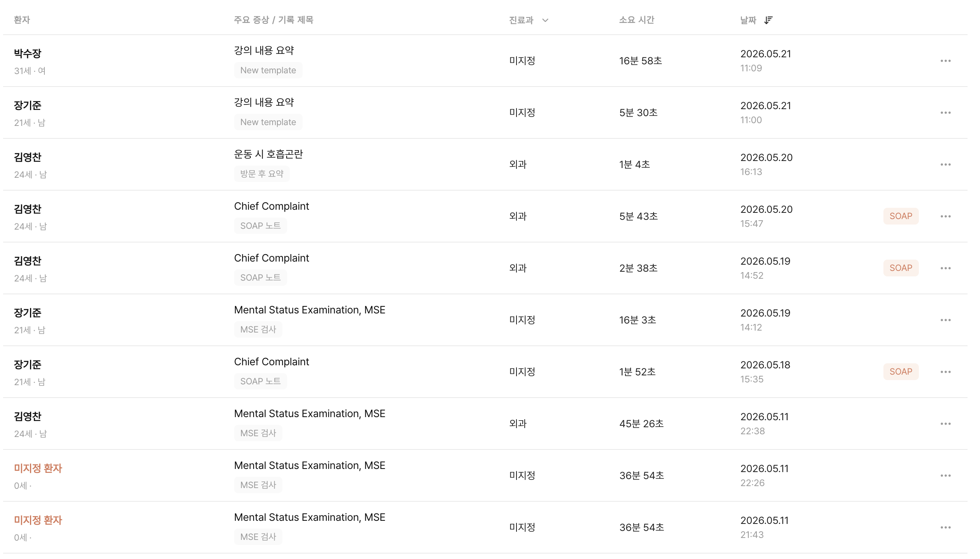Image resolution: width=980 pixels, height=559 pixels.
Task: Open more options for 11:00 장기준 record
Action: pos(945,113)
